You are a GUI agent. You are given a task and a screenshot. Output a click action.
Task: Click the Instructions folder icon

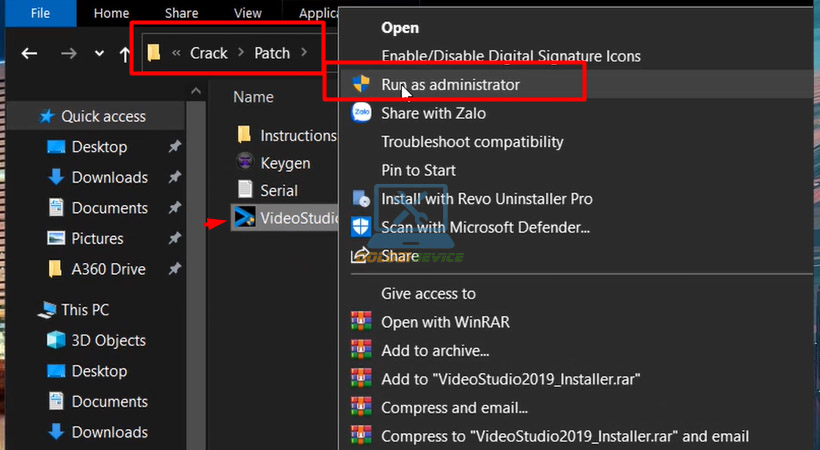click(244, 135)
